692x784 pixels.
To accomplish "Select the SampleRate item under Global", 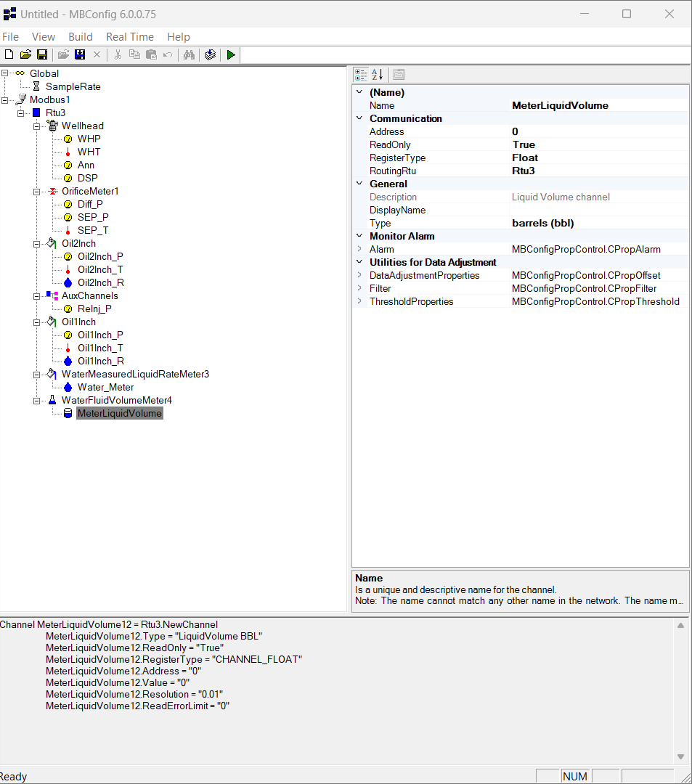I will (x=73, y=86).
